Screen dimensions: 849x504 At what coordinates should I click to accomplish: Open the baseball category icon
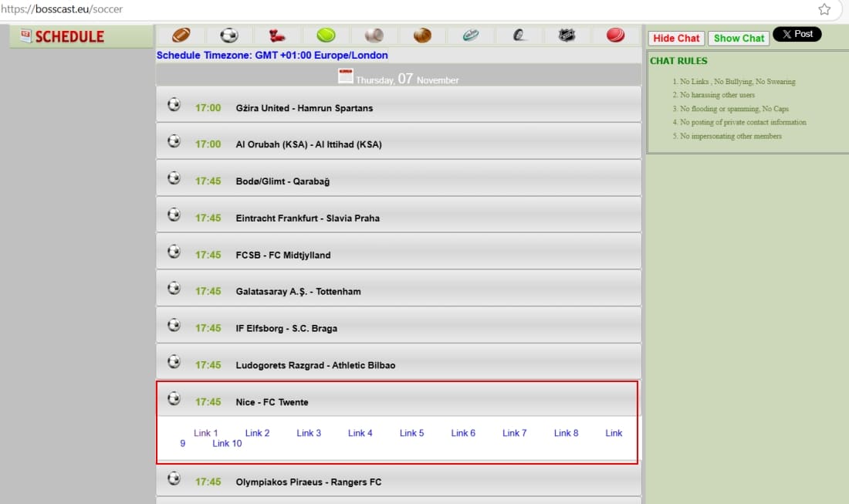pos(374,36)
